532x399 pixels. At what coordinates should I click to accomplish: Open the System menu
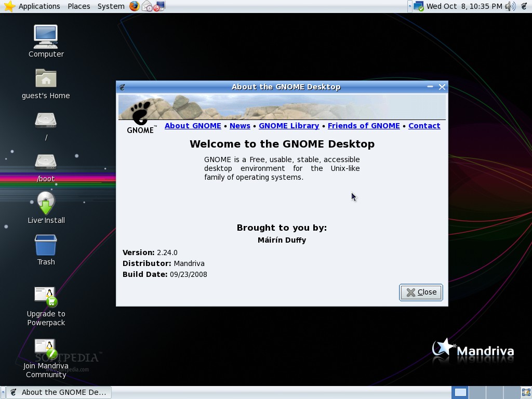[110, 6]
